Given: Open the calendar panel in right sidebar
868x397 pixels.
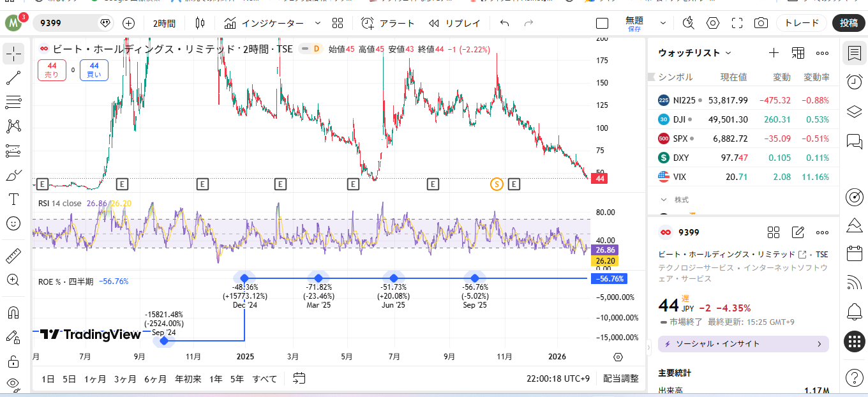Looking at the screenshot, I should (854, 253).
